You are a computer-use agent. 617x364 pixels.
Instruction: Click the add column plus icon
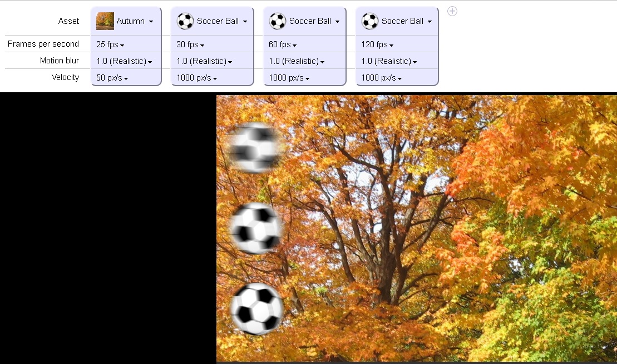tap(452, 11)
